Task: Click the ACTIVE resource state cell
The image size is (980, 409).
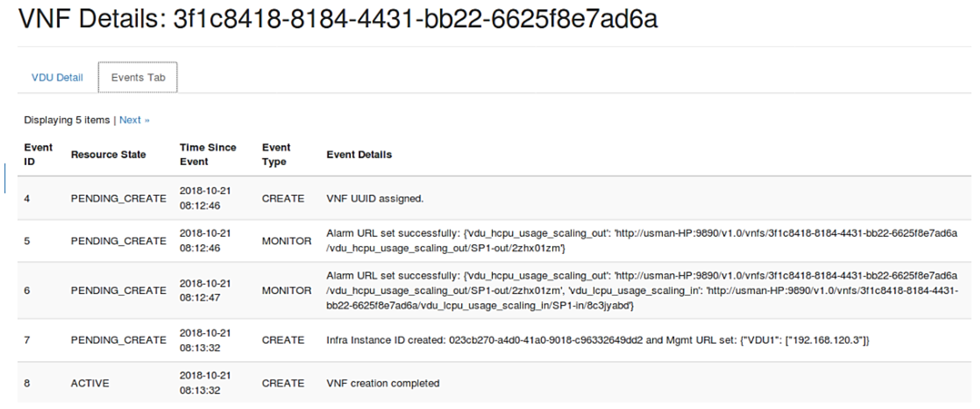Action: (x=90, y=383)
